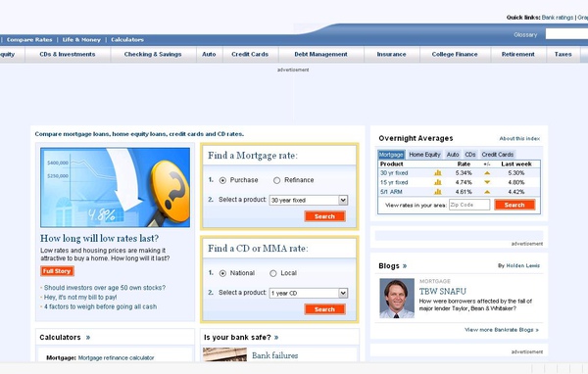The image size is (588, 374).
Task: Select the Purchase radio button
Action: pos(222,180)
